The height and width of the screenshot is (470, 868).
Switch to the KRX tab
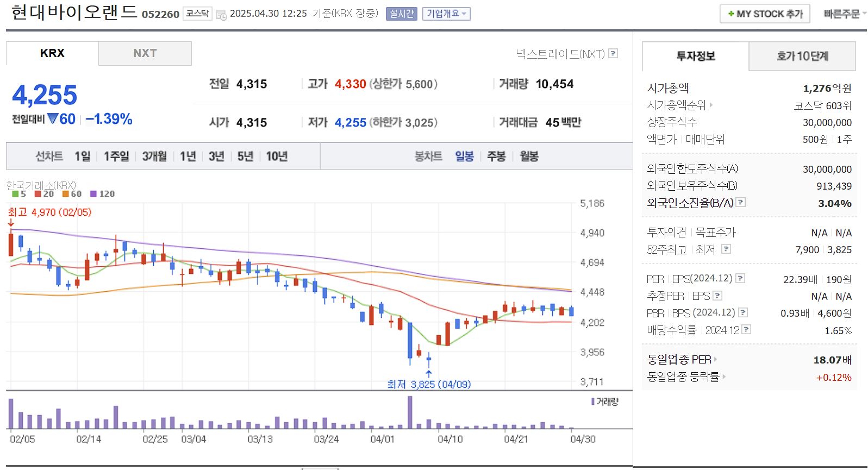(52, 53)
